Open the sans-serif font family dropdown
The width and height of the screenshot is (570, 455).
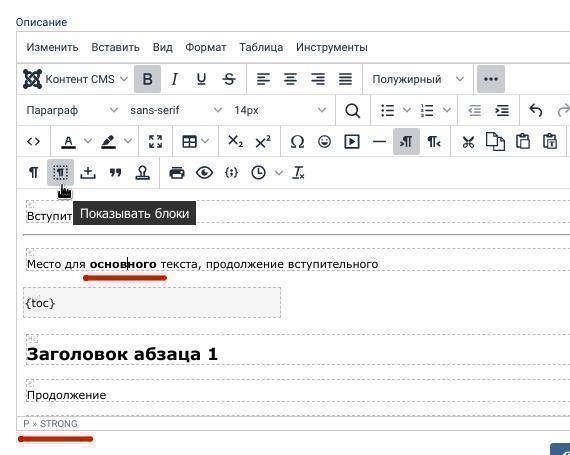[176, 110]
